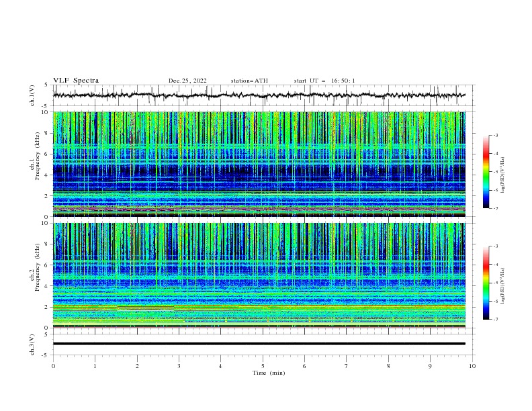Click the 'ch.1(V)' waveform axis label
This screenshot has height=411, width=532.
coord(32,95)
